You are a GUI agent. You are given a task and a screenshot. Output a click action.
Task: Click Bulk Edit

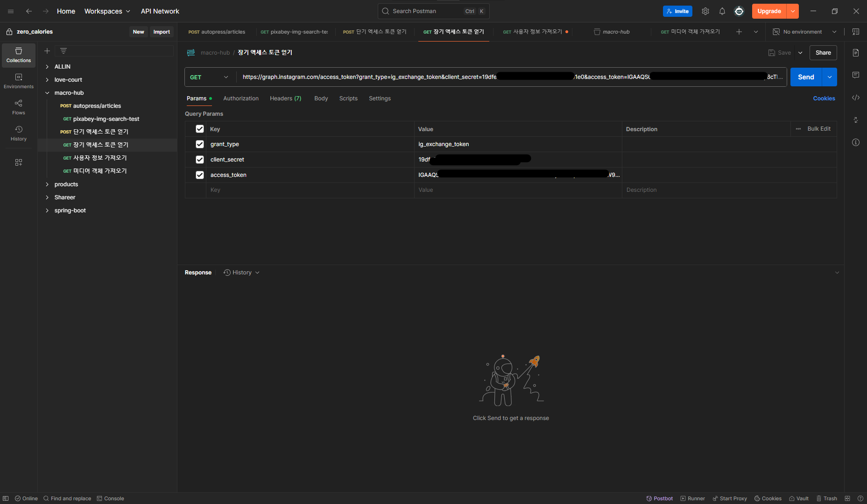[819, 129]
